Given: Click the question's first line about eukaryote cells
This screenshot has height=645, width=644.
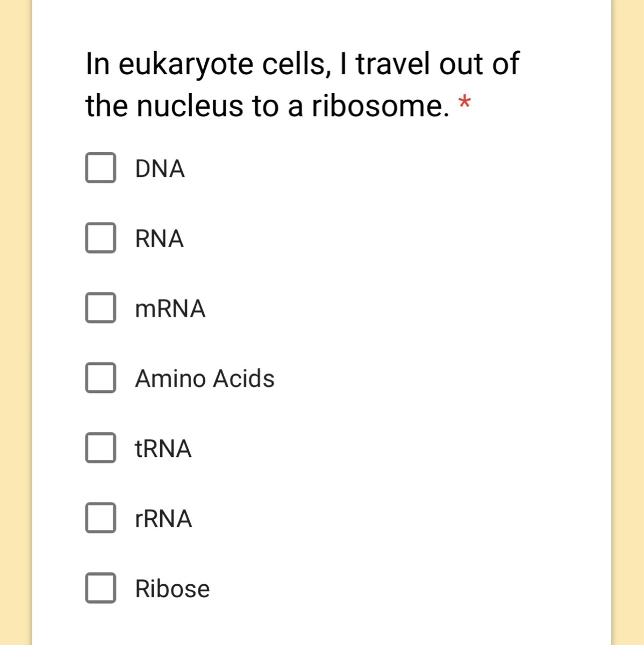Looking at the screenshot, I should [302, 64].
